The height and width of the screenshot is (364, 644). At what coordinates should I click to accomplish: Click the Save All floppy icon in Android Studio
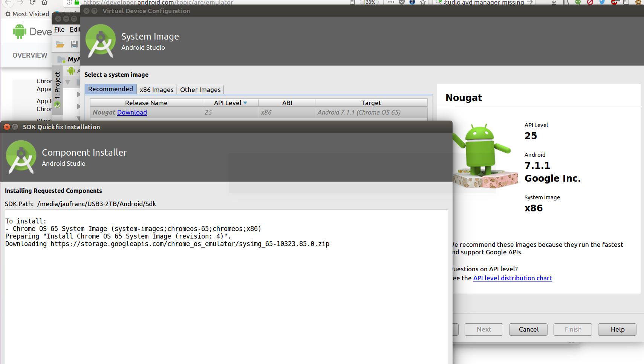point(74,44)
